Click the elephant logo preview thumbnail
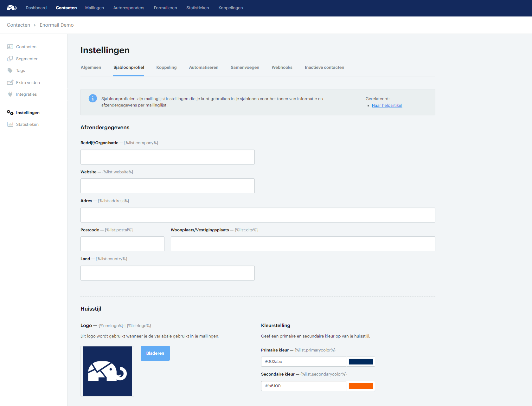 point(107,371)
